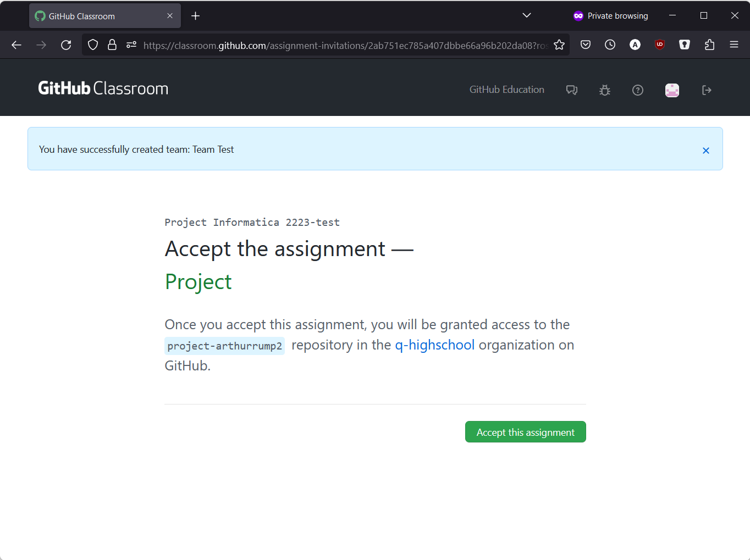Go back to previous page
This screenshot has height=560, width=750.
(16, 45)
